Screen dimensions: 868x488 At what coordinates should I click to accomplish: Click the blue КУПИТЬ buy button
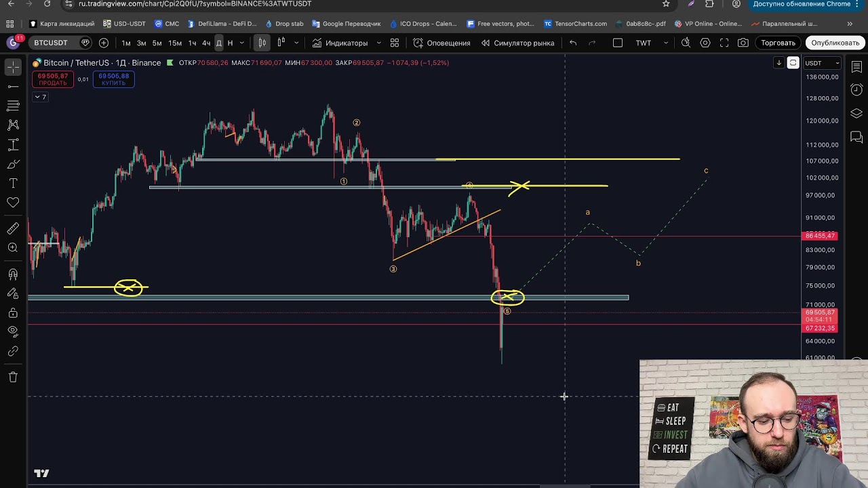113,79
